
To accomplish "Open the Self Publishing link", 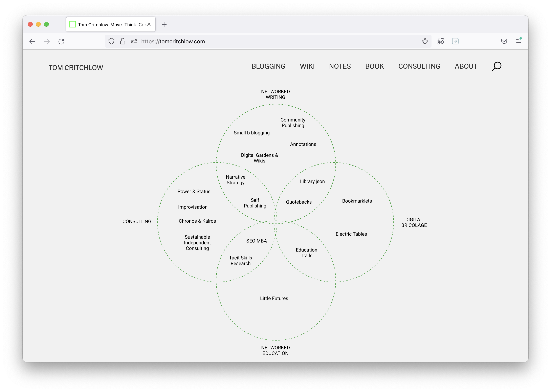I will 255,203.
